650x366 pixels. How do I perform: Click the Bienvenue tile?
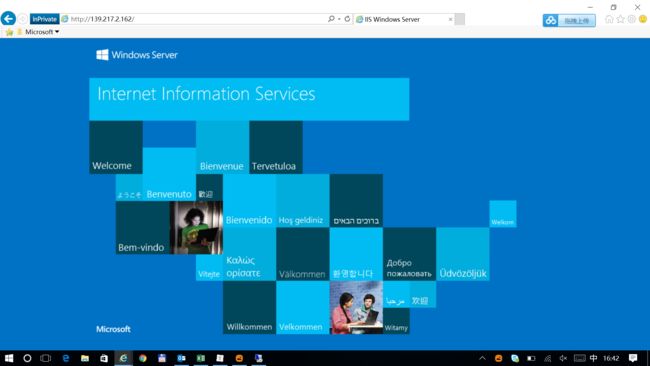tap(223, 147)
